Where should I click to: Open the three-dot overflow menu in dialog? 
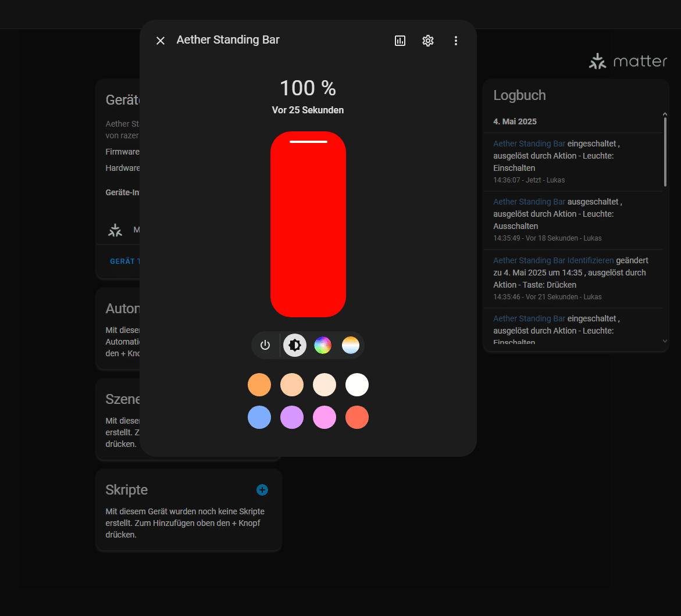coord(456,41)
